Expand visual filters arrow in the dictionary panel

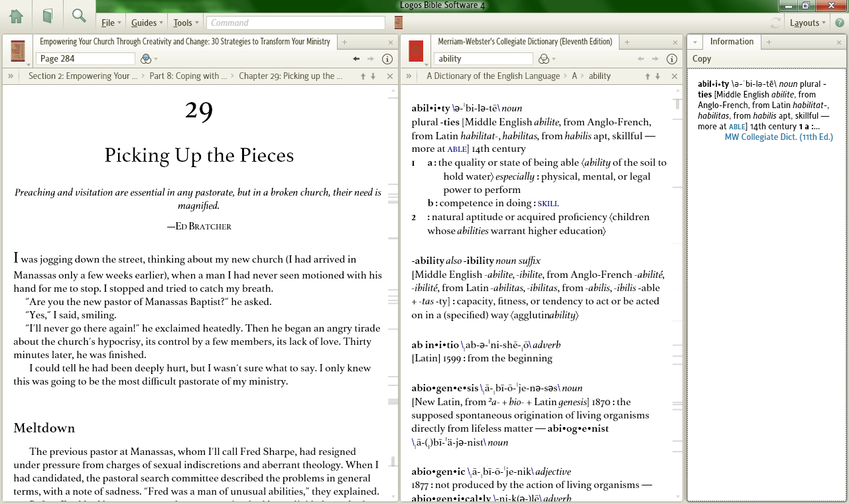tap(554, 59)
